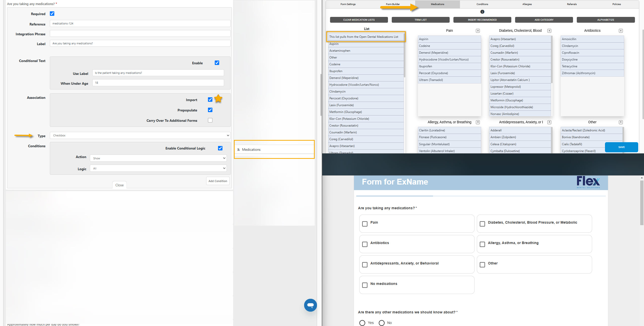644x326 pixels.
Task: Save the medication lists
Action: tap(621, 147)
